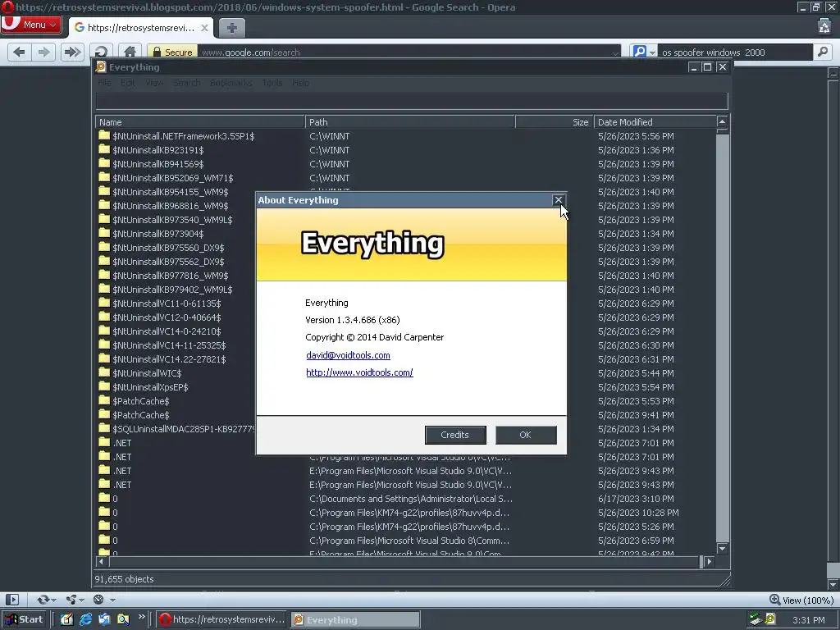Open the closed tabs trash icon
This screenshot has height=630, width=840.
tap(824, 25)
